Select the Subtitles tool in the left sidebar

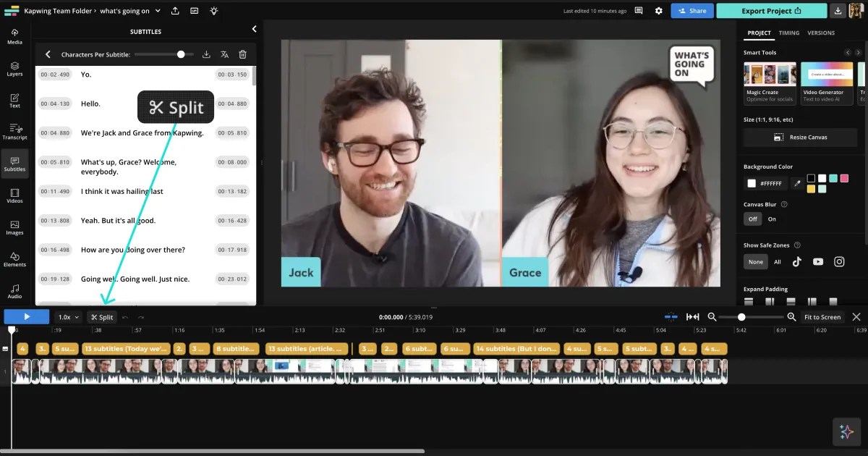tap(14, 164)
